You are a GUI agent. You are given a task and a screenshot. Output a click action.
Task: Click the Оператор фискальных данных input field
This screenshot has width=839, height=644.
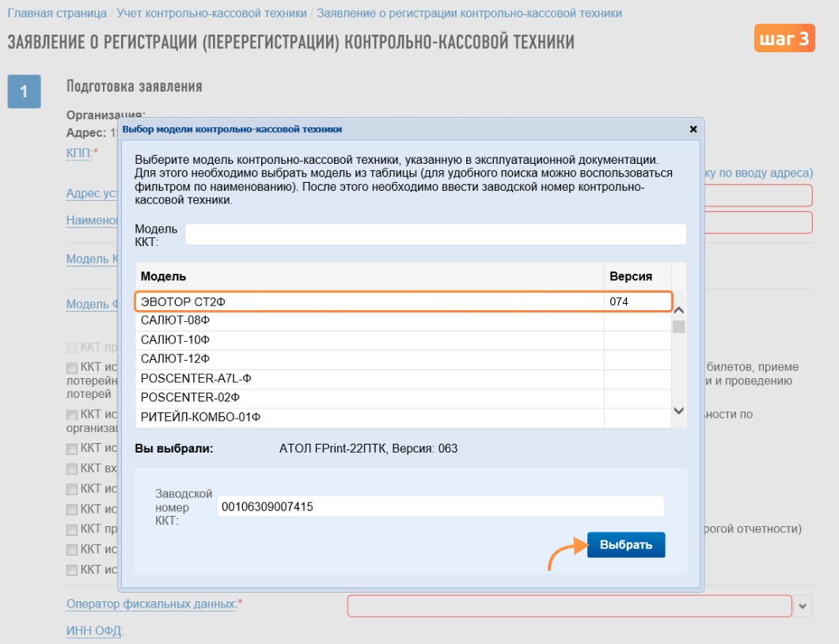point(569,606)
